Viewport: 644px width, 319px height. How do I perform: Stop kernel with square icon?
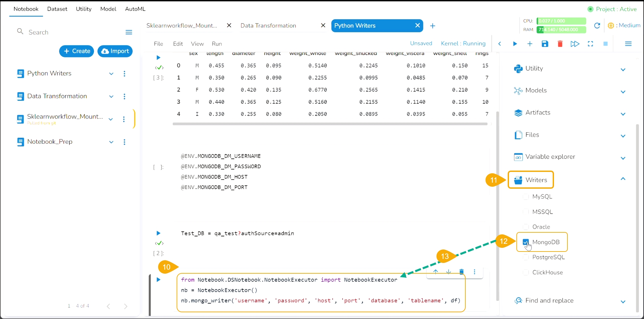pyautogui.click(x=606, y=44)
